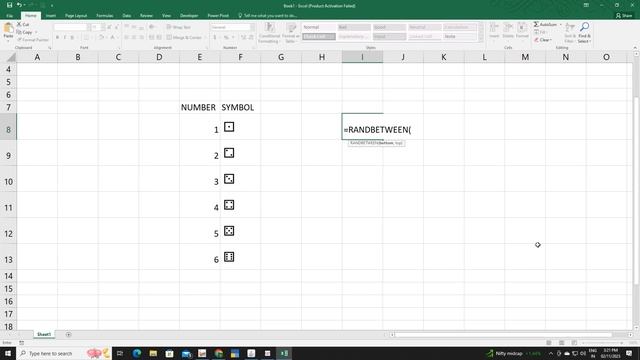Open File Explorer from the taskbar

(153, 353)
